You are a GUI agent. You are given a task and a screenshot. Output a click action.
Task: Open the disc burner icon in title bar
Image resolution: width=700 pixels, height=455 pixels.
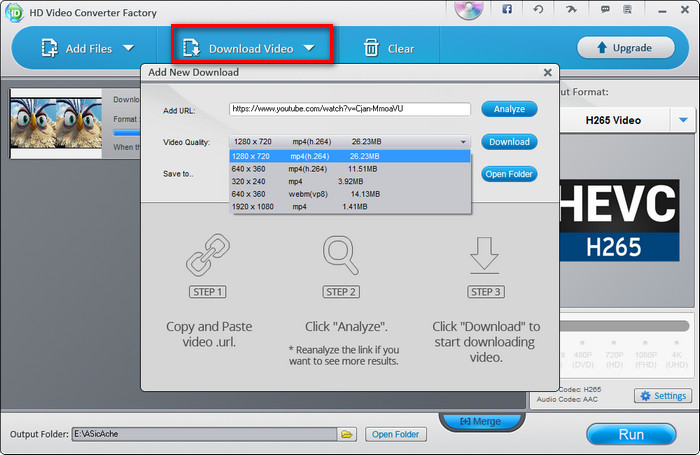pos(469,9)
